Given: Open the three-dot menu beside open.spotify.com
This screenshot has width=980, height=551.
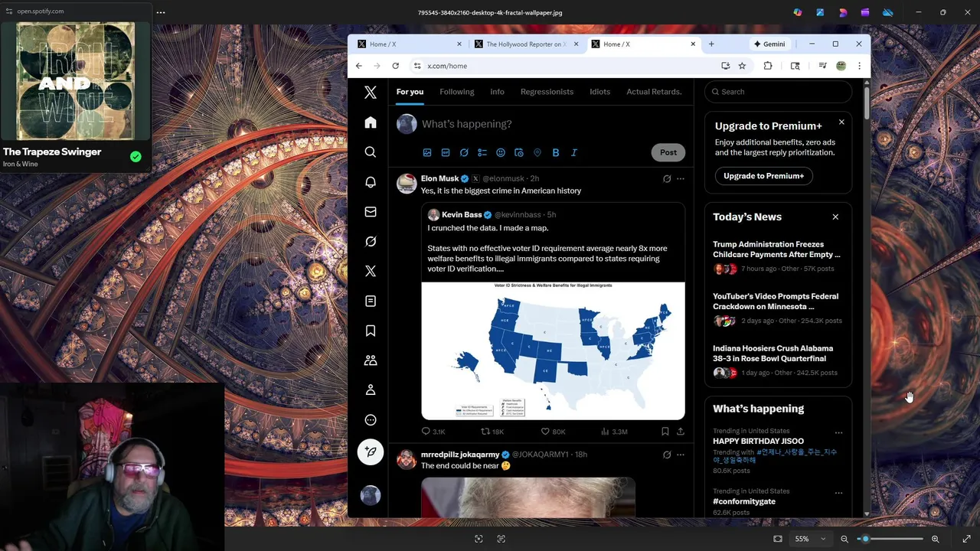Looking at the screenshot, I should tap(160, 12).
